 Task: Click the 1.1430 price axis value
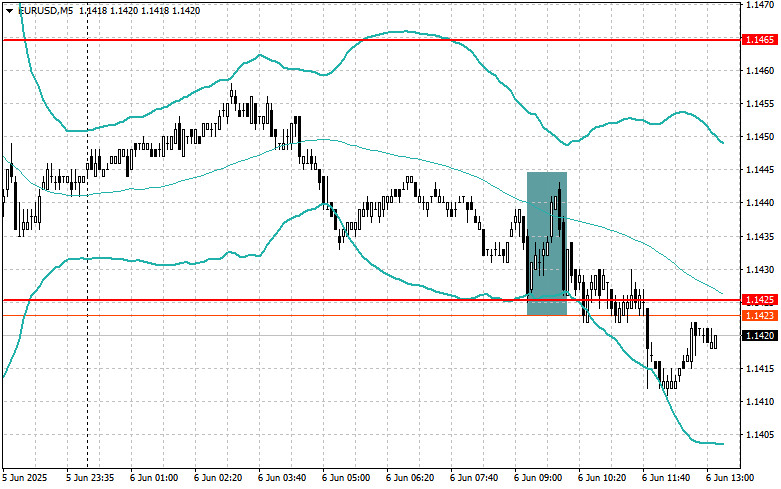click(x=760, y=269)
